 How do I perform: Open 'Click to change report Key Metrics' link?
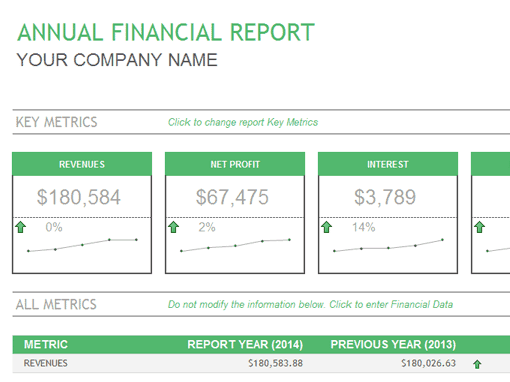tap(243, 122)
